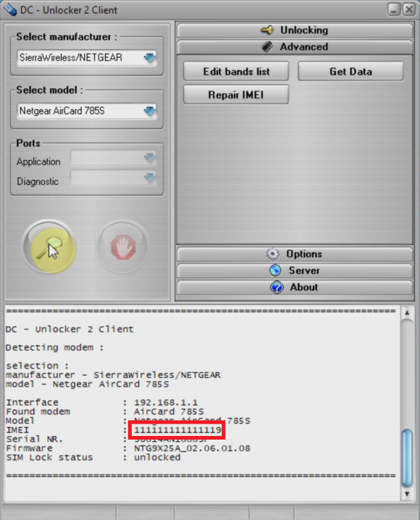Click the Repair IMEI button

pyautogui.click(x=236, y=95)
